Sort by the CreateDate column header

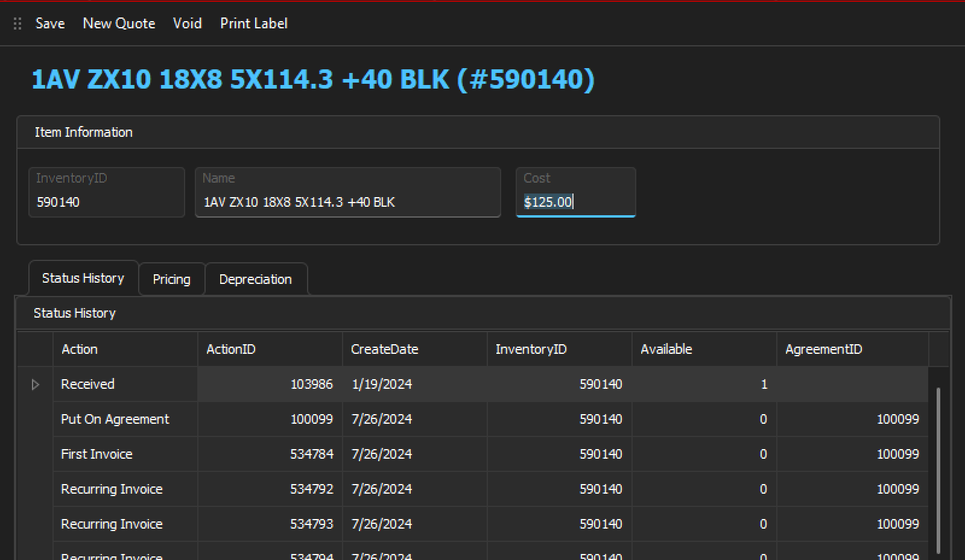(415, 349)
